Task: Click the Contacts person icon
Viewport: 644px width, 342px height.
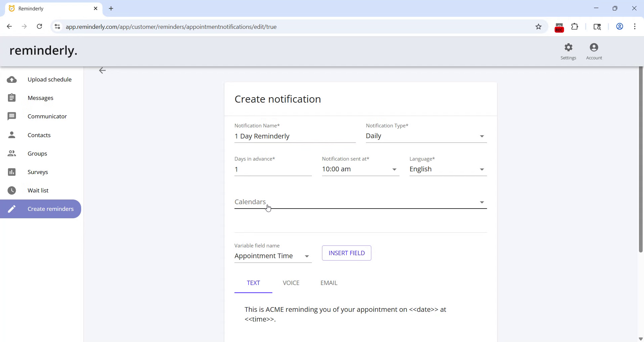Action: tap(12, 135)
